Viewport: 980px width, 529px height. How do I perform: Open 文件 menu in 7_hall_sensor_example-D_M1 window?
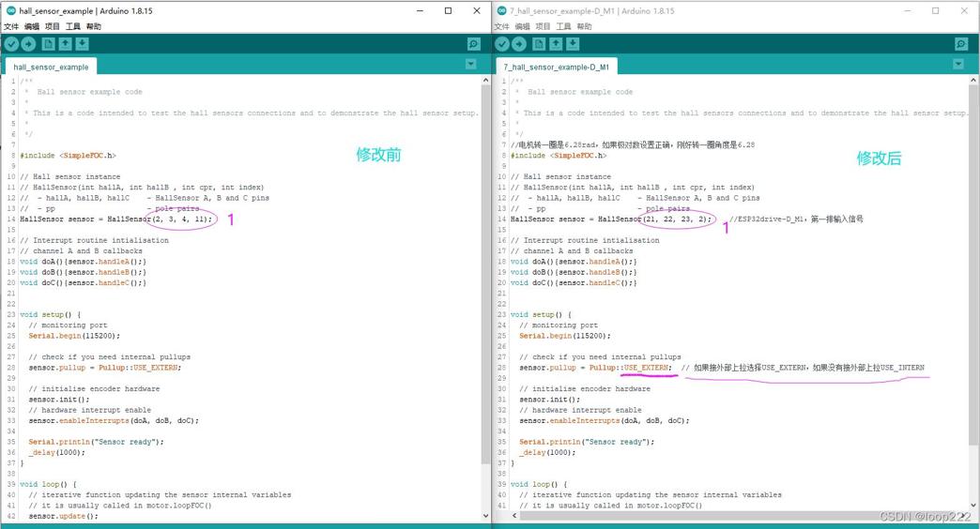click(502, 26)
